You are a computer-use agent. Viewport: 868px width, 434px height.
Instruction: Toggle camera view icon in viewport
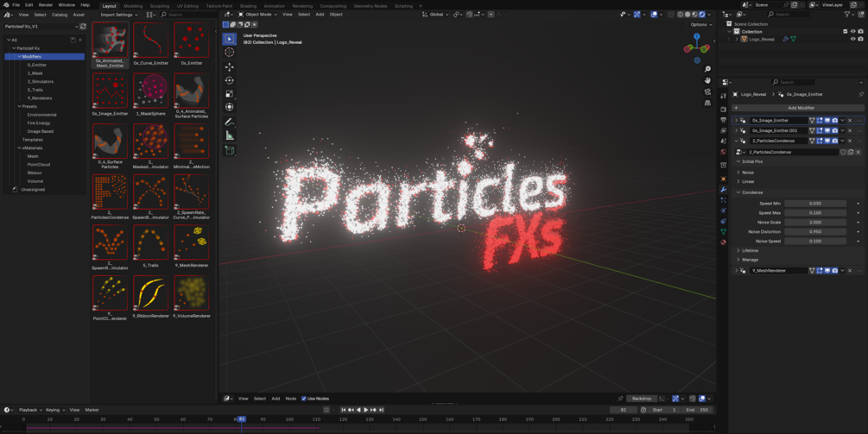(707, 91)
